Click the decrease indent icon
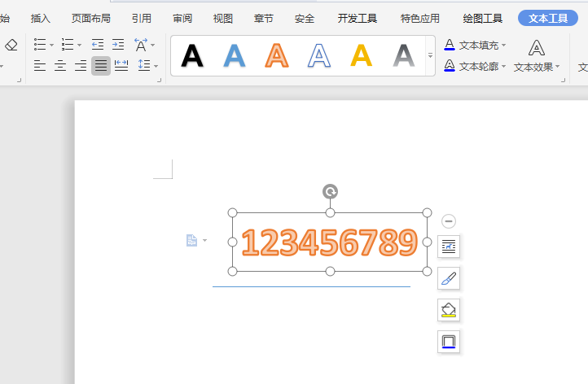Image resolution: width=588 pixels, height=384 pixels. pos(98,45)
